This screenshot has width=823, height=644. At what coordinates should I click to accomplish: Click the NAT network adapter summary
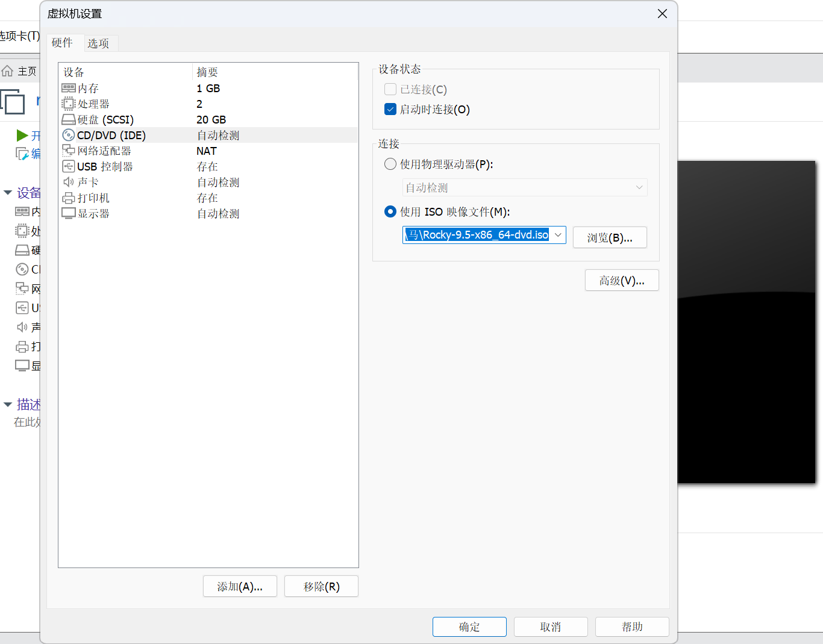(x=207, y=151)
